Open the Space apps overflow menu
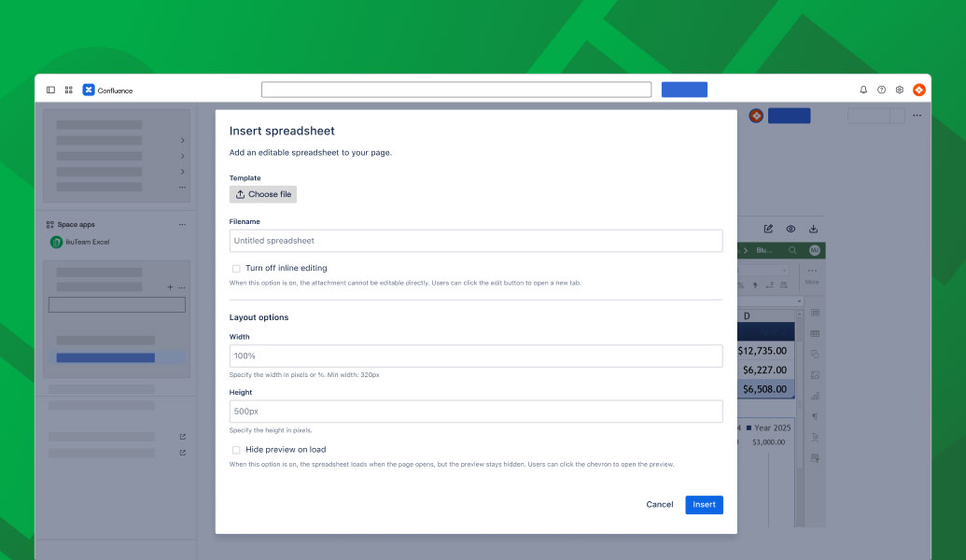Viewport: 966px width, 560px height. [183, 224]
